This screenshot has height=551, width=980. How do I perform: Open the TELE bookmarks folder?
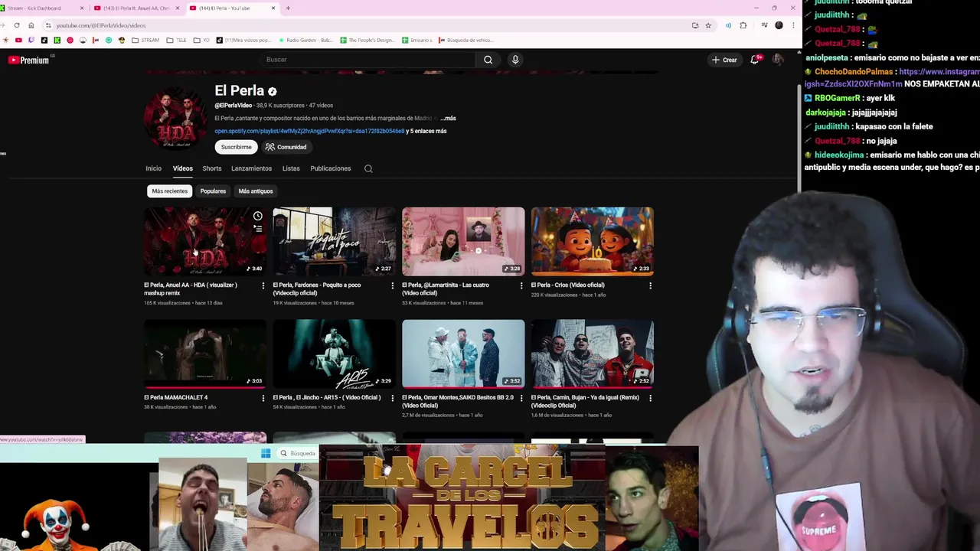click(177, 40)
